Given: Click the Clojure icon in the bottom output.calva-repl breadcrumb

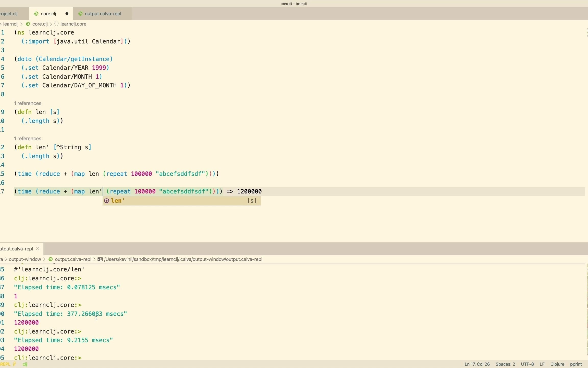Looking at the screenshot, I should tap(51, 259).
